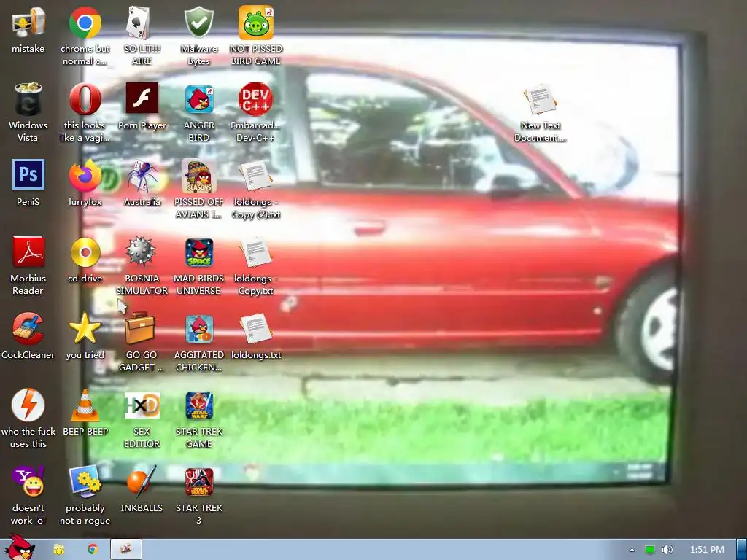Open the Flash 'Porn Player' icon
747x560 pixels.
(142, 98)
